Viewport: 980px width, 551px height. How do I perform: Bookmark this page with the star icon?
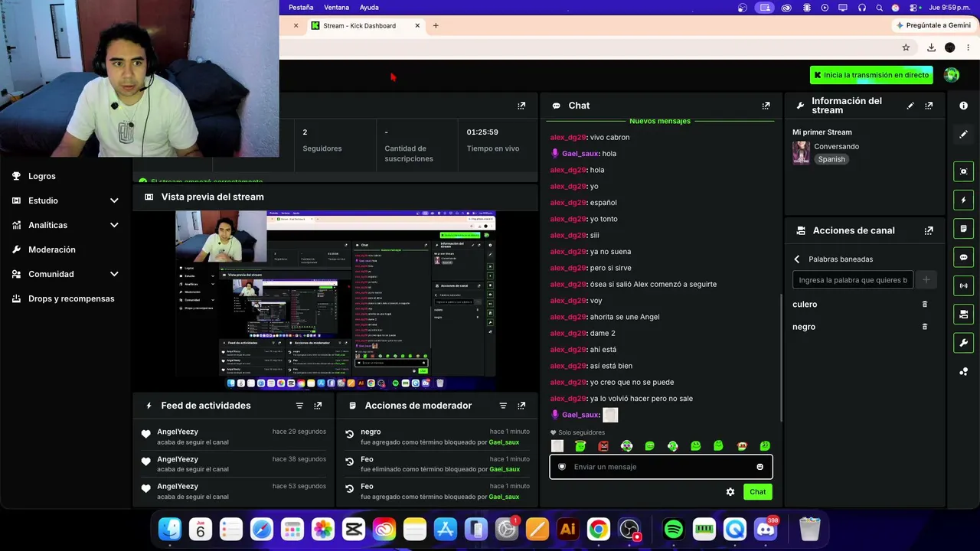(906, 47)
